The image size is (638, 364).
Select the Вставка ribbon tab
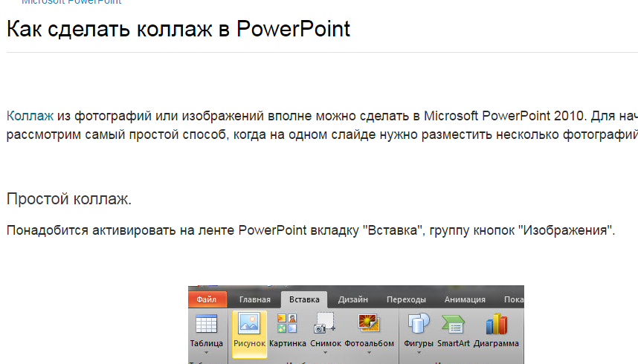303,299
